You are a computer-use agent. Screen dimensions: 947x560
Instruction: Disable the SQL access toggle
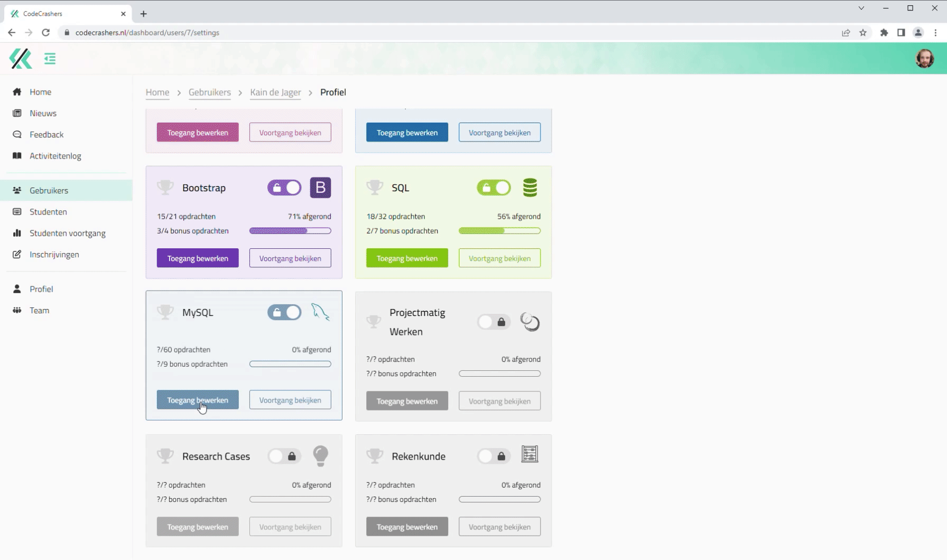(x=494, y=188)
